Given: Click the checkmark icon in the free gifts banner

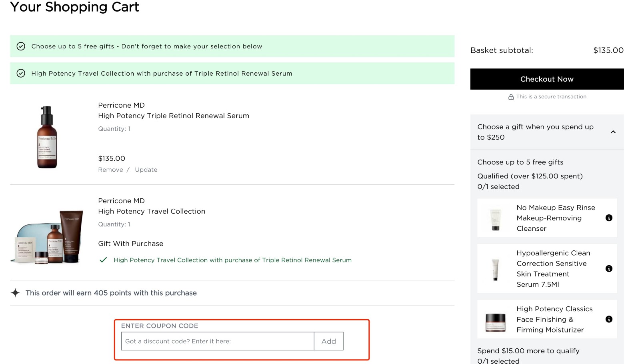Looking at the screenshot, I should (x=20, y=46).
